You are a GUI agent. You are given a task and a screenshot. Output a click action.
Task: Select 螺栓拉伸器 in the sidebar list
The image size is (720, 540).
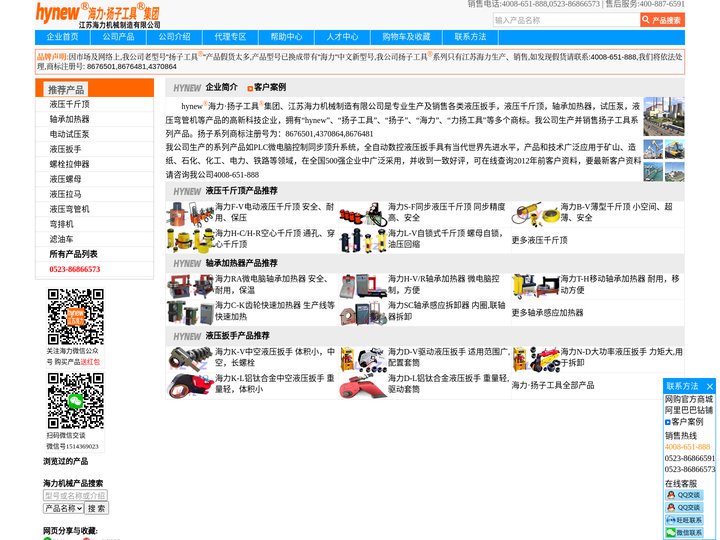tap(69, 164)
